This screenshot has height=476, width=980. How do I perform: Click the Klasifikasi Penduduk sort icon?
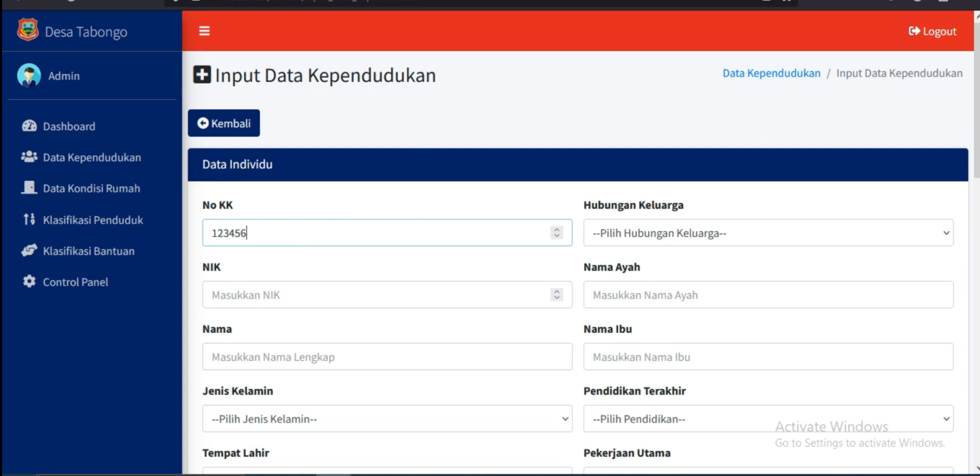29,219
